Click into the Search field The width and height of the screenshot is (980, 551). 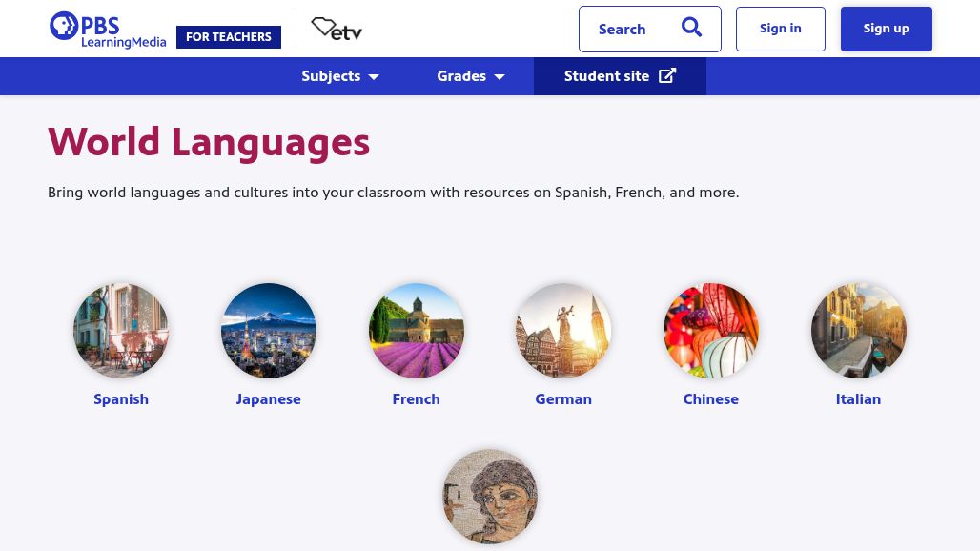pos(629,30)
